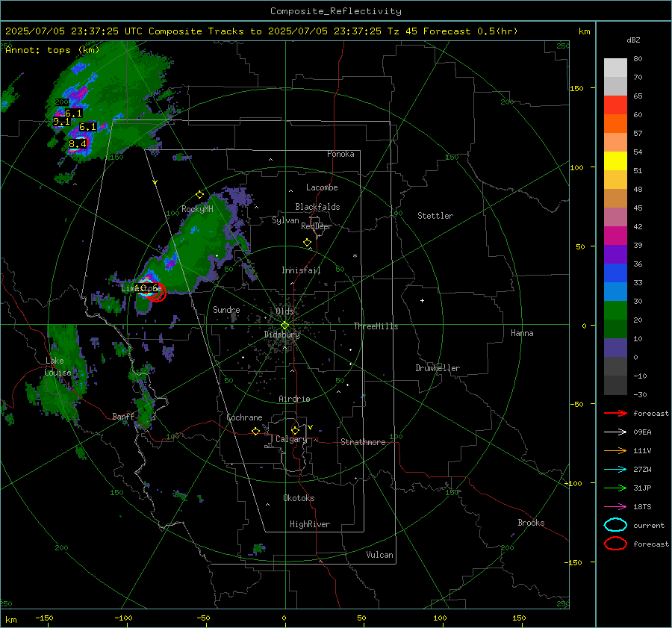Click the yellow diamond marker above Calgary
The image size is (672, 628).
(295, 430)
